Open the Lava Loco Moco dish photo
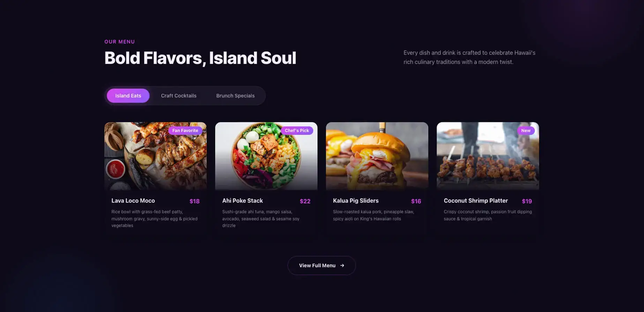 tap(156, 156)
